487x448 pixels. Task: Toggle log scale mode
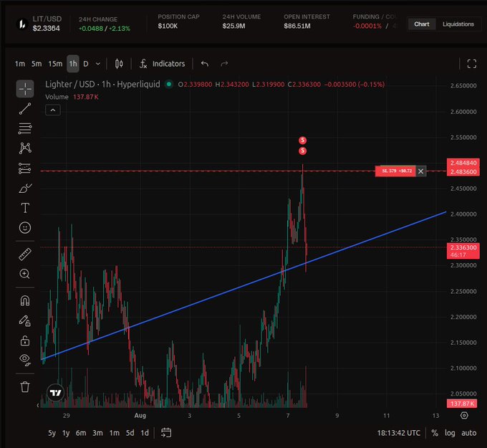[x=450, y=433]
